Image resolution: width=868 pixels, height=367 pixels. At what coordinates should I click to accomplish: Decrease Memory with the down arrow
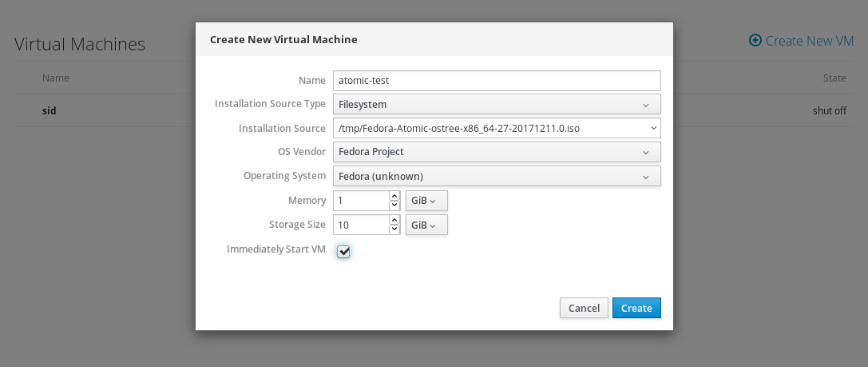tap(394, 205)
